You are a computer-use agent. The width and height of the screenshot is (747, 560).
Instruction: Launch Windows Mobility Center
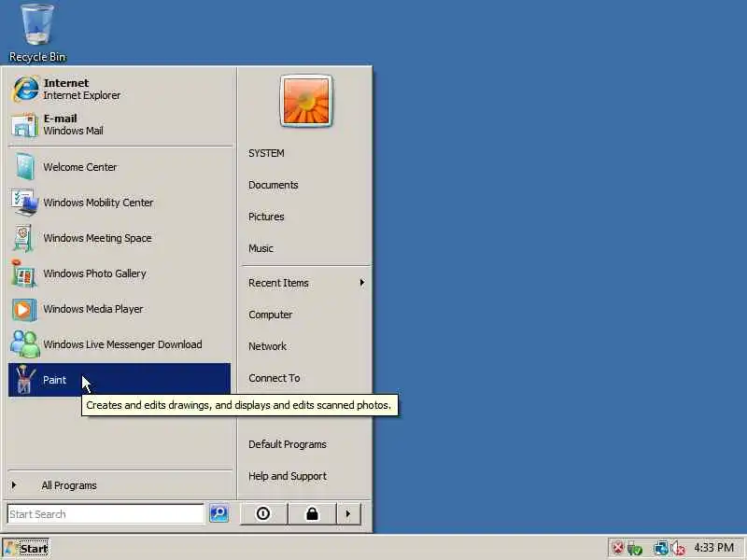tap(120, 203)
